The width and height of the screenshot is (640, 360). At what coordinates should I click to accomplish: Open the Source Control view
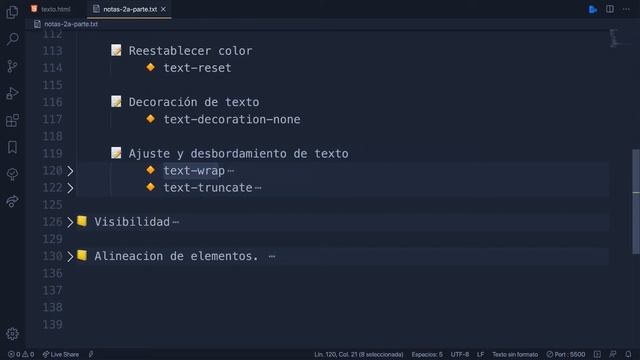(x=12, y=66)
